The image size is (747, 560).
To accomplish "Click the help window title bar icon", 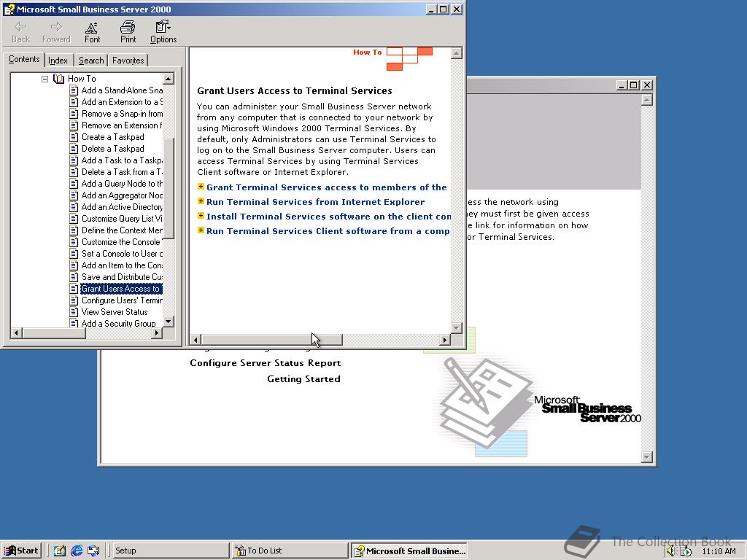I will 9,9.
